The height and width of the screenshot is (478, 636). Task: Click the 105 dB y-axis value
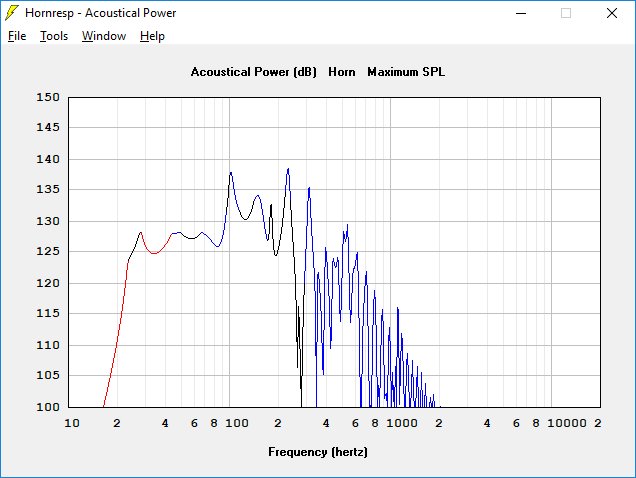48,375
